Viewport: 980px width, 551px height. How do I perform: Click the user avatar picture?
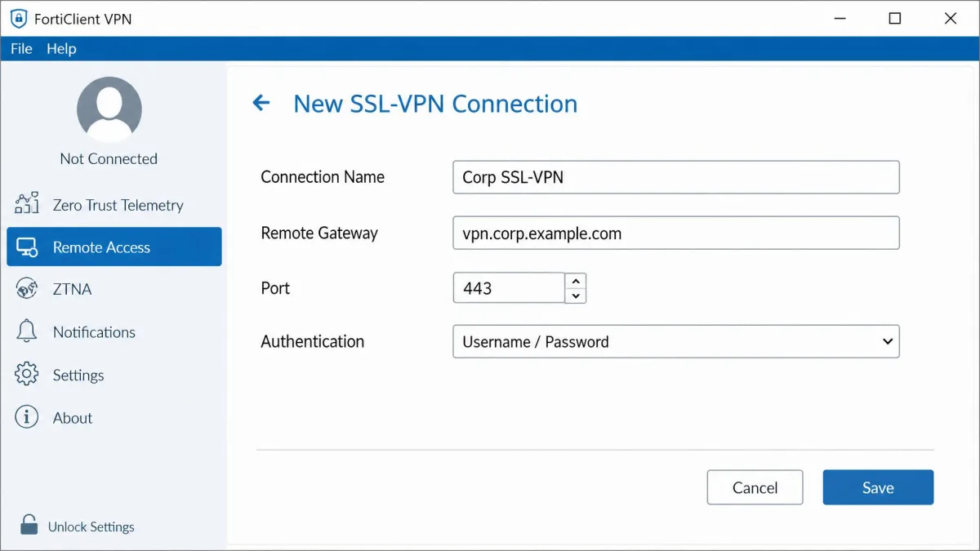(x=109, y=109)
